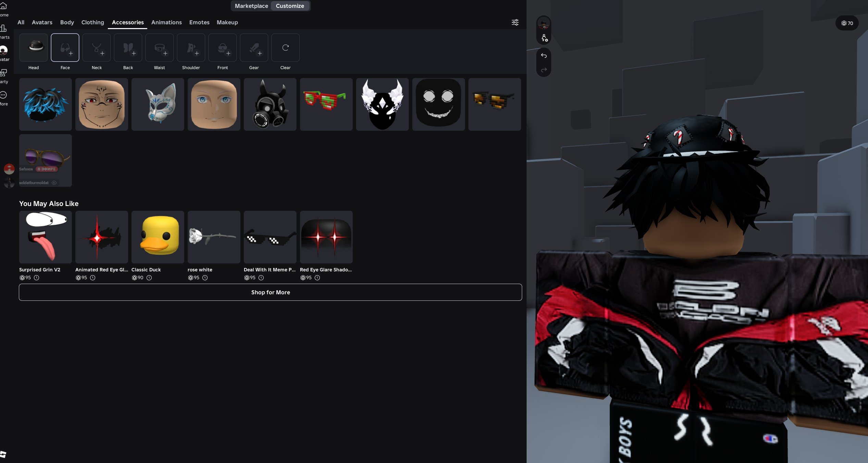Image resolution: width=868 pixels, height=463 pixels.
Task: Open the Surprised Grin V2 item
Action: 46,237
